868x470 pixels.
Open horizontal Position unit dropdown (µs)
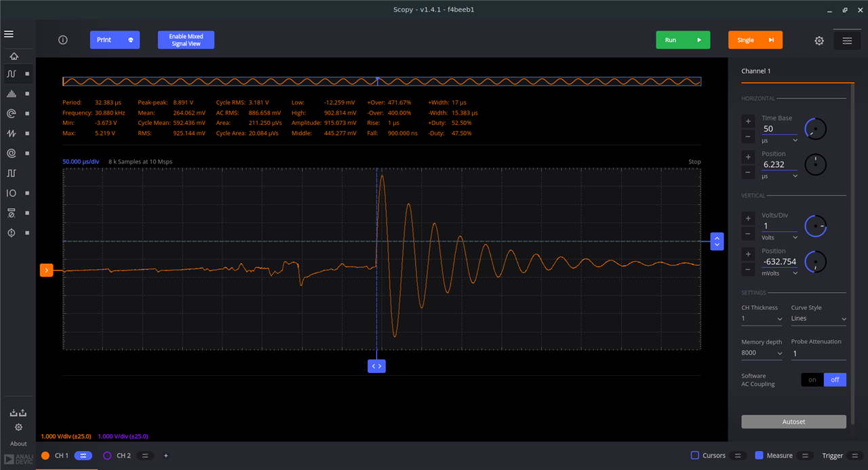(779, 176)
